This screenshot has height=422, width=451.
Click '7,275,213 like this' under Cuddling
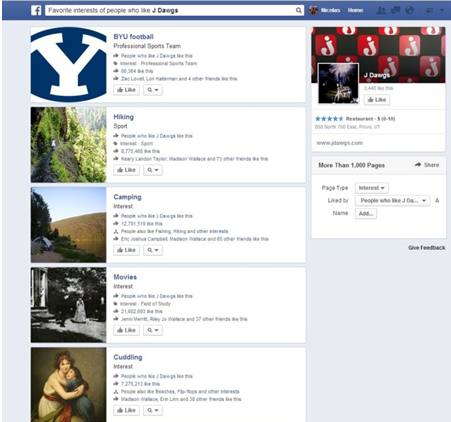140,384
